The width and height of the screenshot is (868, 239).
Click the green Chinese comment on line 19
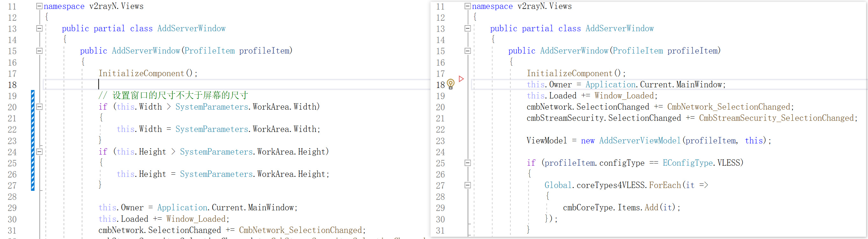(180, 95)
